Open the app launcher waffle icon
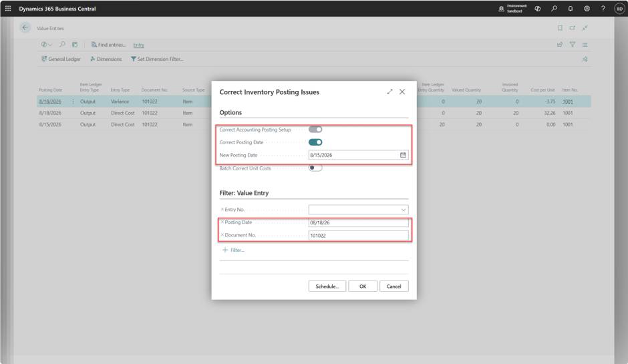Screen dimensions: 628x364 (x=8, y=9)
